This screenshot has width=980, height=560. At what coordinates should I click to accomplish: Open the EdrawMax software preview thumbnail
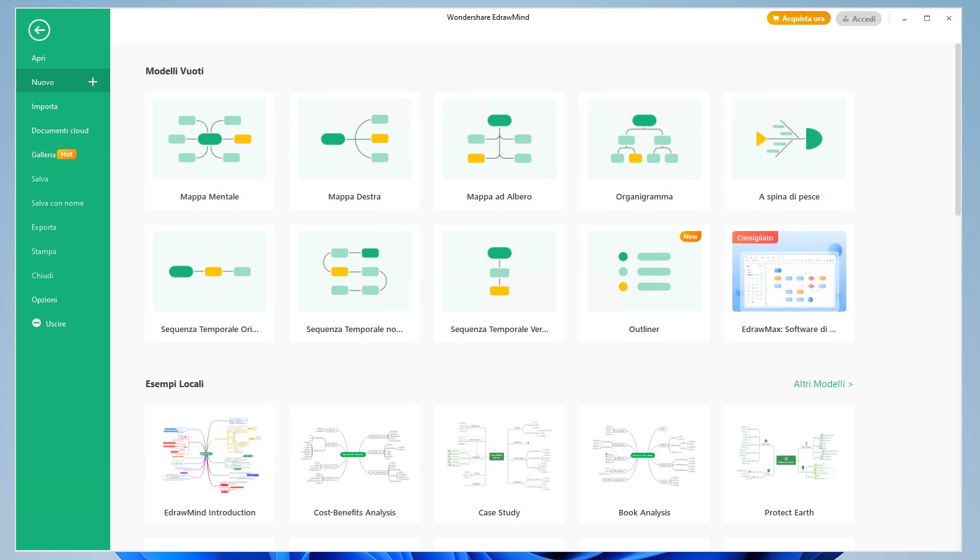coord(789,271)
